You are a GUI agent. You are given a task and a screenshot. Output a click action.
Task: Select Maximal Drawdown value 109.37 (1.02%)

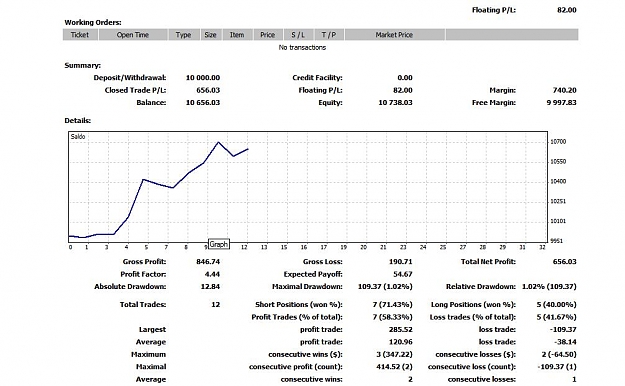[385, 287]
